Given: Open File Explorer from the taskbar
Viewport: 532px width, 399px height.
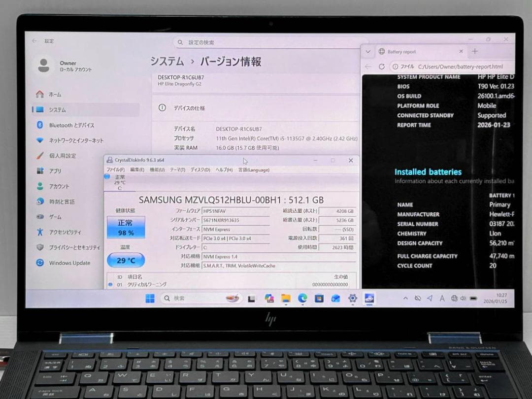Looking at the screenshot, I should click(285, 299).
